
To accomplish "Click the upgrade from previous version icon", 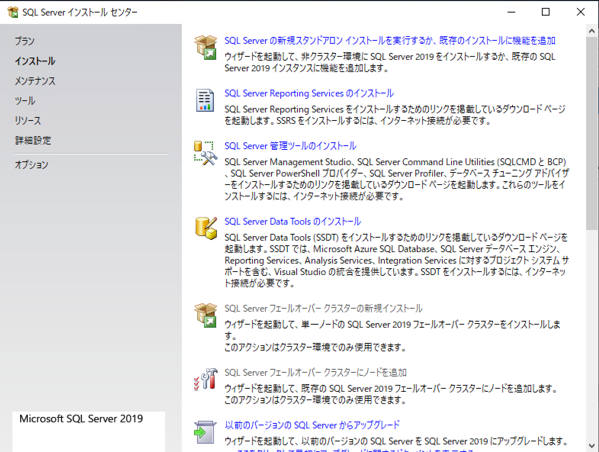I will coord(205,432).
